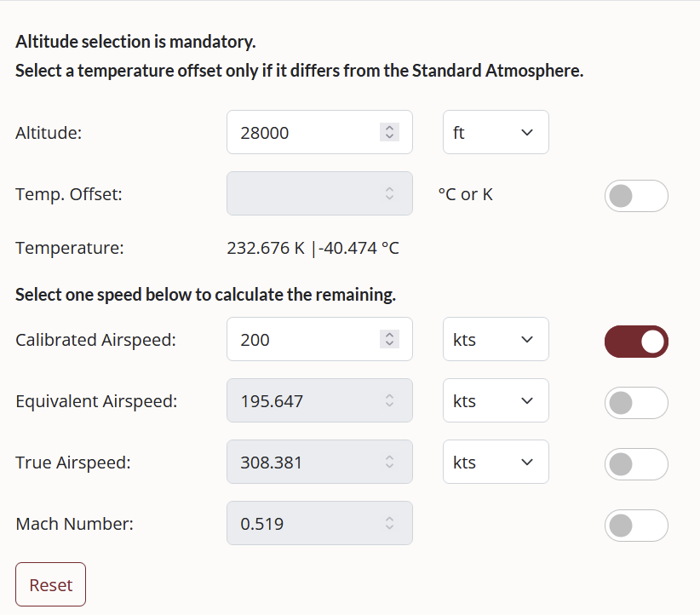Click the Altitude input field

pos(307,132)
